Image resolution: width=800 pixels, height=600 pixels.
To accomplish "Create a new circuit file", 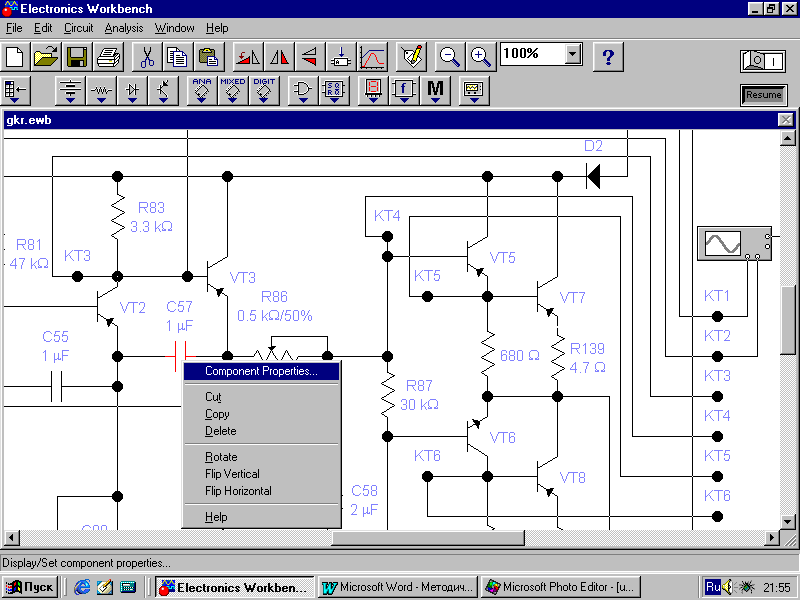I will tap(15, 57).
